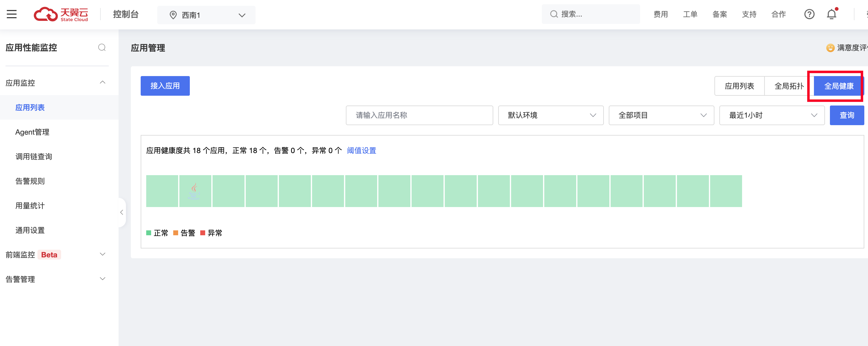The image size is (868, 346).
Task: Open 合作 in the top bar
Action: pyautogui.click(x=778, y=14)
